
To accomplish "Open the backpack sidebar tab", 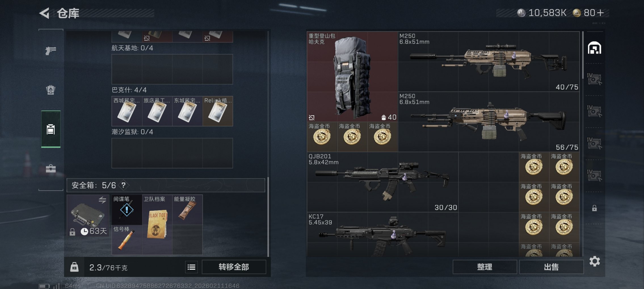I will pyautogui.click(x=51, y=90).
